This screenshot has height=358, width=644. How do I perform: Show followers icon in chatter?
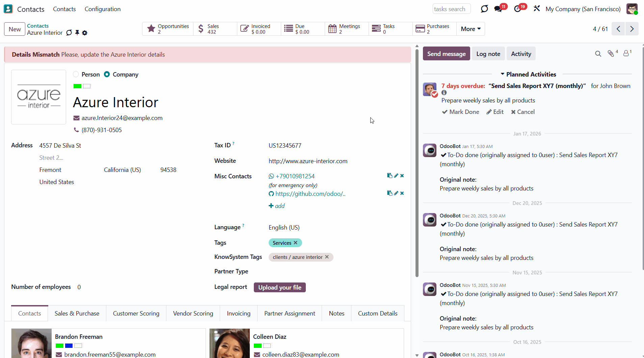point(626,54)
